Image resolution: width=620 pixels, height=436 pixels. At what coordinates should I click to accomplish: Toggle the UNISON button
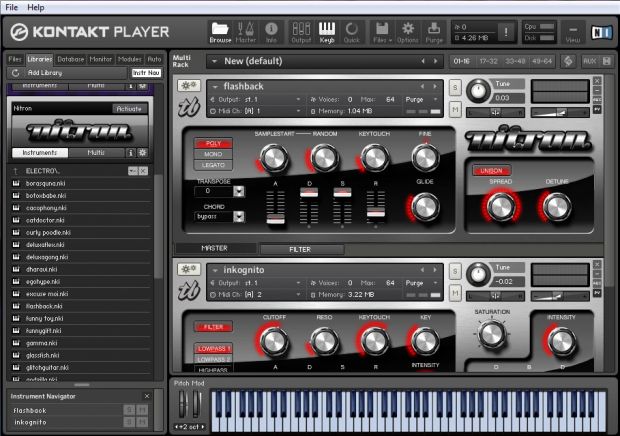pyautogui.click(x=491, y=171)
